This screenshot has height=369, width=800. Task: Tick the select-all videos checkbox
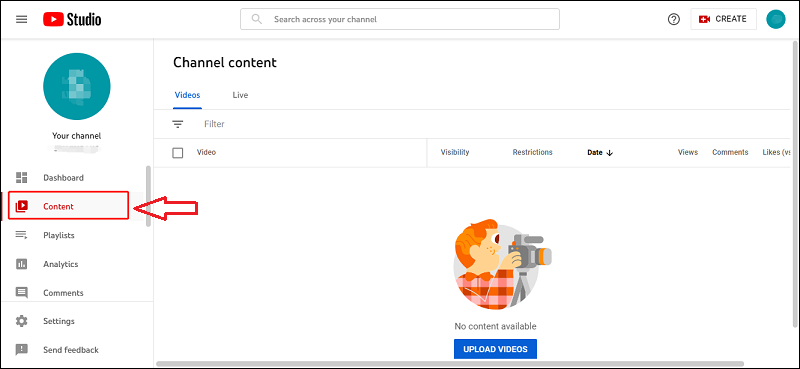click(178, 153)
